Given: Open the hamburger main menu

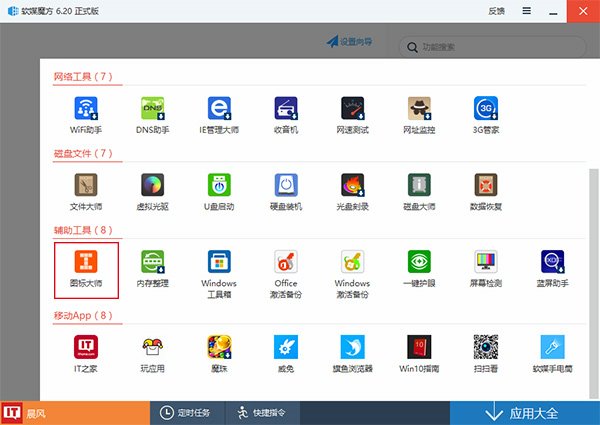Looking at the screenshot, I should (x=527, y=11).
